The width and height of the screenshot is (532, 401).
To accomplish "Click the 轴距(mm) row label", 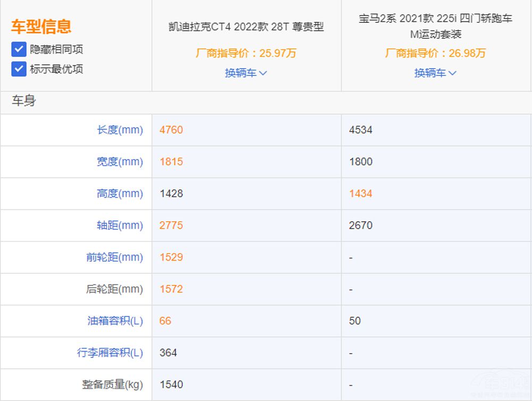I will pyautogui.click(x=120, y=225).
